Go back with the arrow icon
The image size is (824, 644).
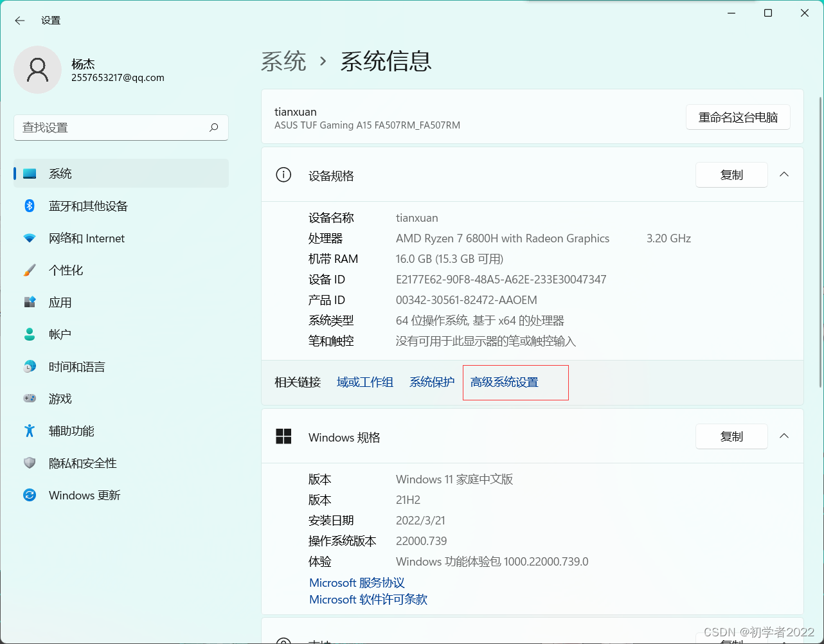click(20, 21)
